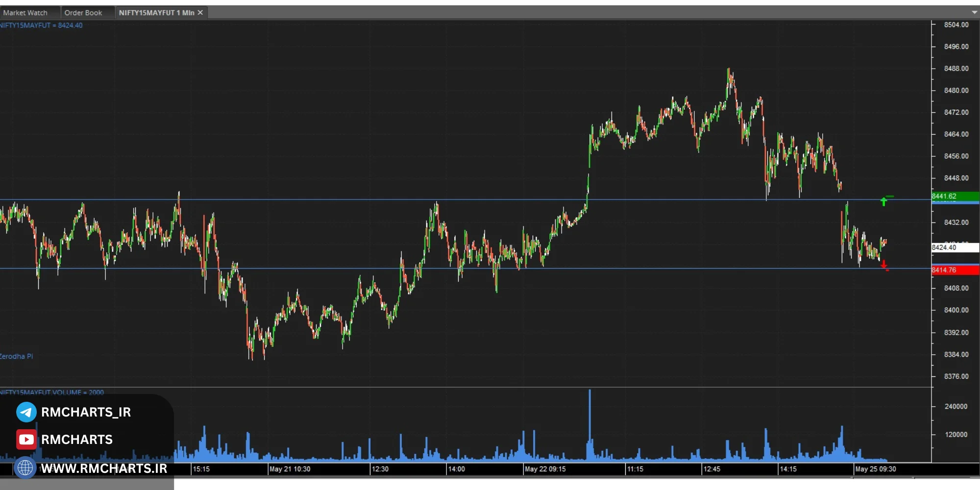Click the RMCHARTS_IR Telegram channel text

86,412
